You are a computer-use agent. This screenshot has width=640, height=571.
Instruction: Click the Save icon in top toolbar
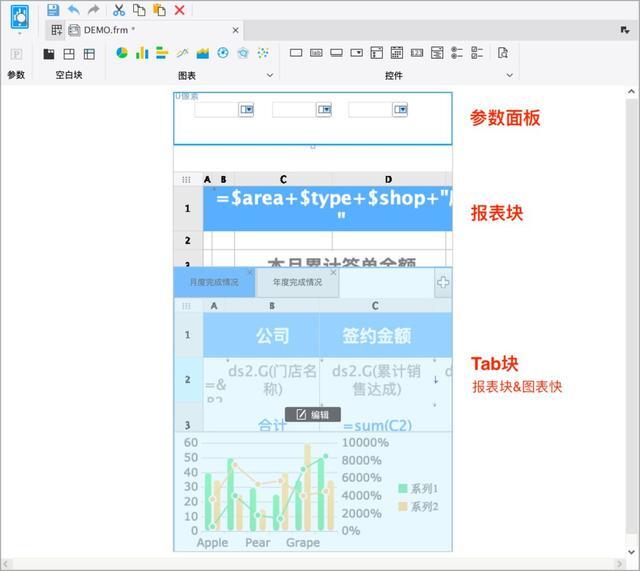coord(53,10)
